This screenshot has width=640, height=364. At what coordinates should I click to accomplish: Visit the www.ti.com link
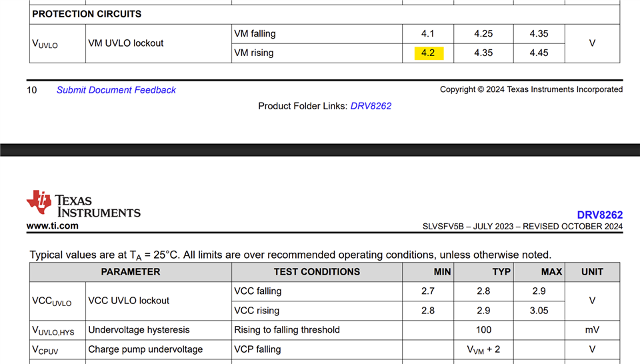coord(52,225)
